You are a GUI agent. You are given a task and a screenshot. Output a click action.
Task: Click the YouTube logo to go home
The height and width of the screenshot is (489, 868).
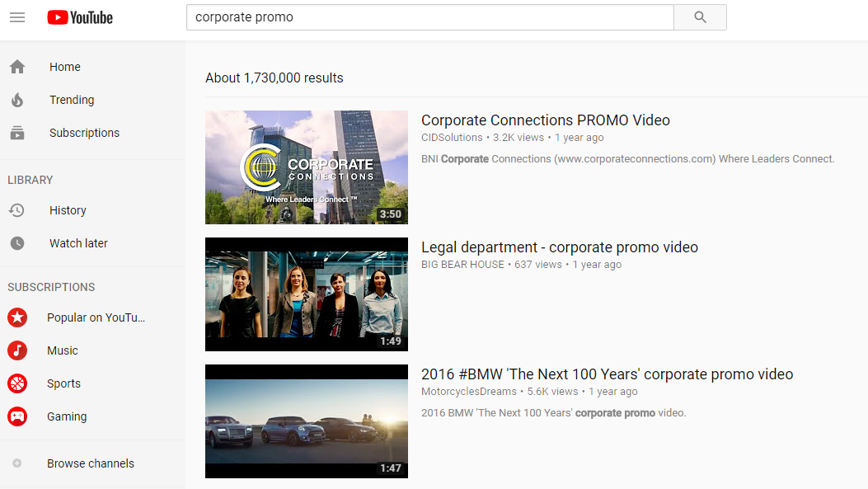[x=79, y=16]
